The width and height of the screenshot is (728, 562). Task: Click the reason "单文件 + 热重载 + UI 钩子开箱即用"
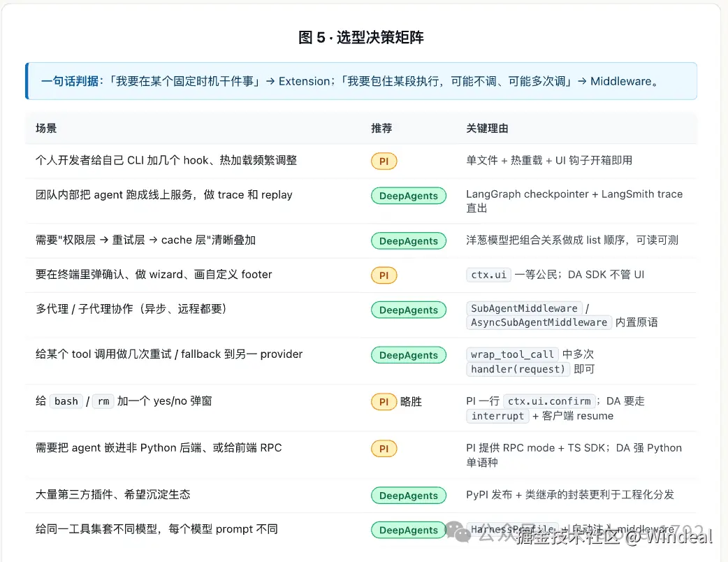click(x=548, y=160)
